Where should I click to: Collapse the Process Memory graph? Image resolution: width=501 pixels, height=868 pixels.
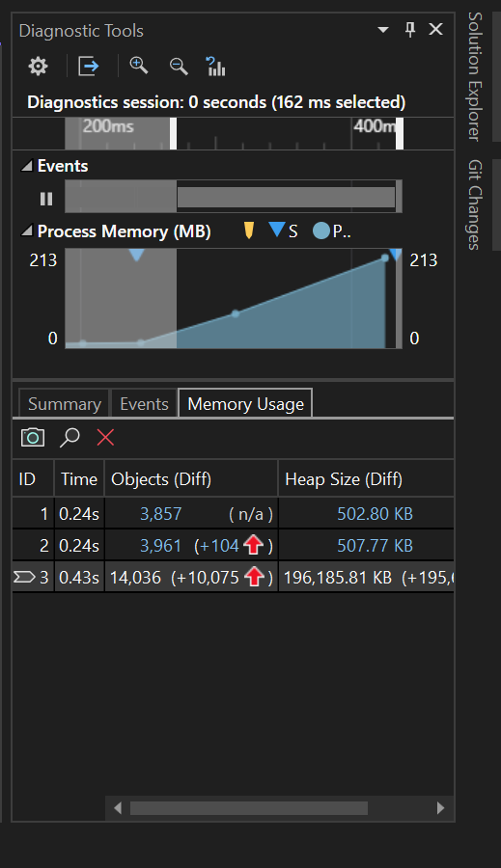26,231
